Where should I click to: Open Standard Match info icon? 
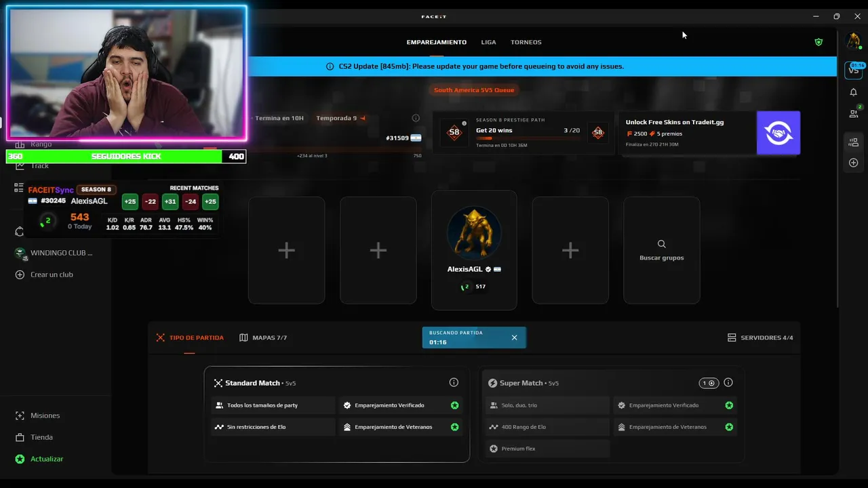point(454,382)
